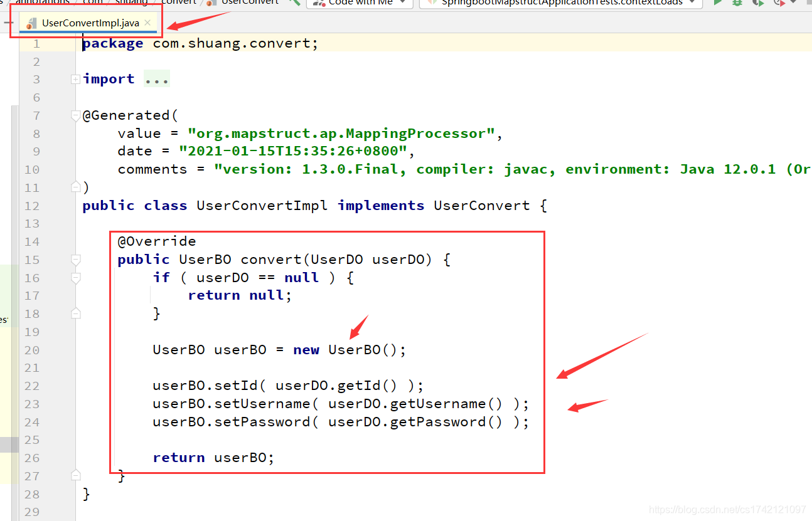The height and width of the screenshot is (521, 812).
Task: Collapse the @Generated annotation block
Action: click(76, 115)
